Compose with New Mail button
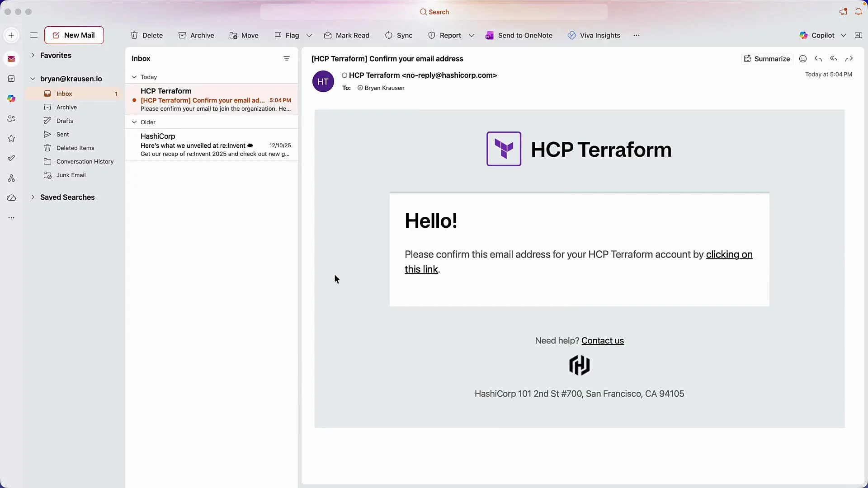The height and width of the screenshot is (488, 868). (74, 35)
